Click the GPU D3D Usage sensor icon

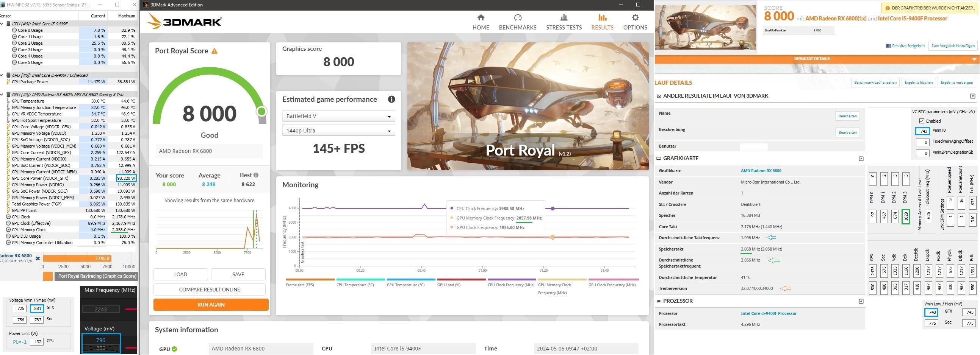[8, 236]
